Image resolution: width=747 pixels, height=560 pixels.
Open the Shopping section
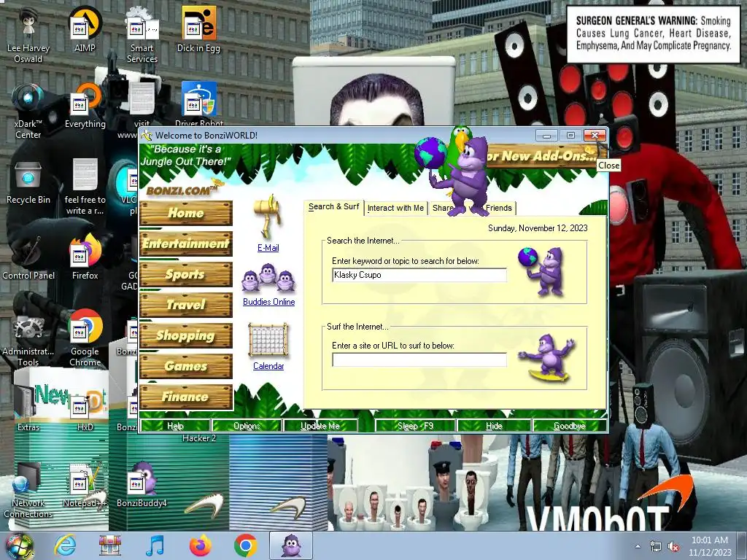pos(186,335)
